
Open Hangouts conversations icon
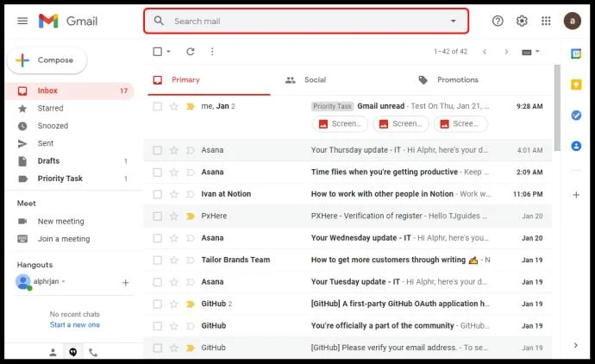coord(72,353)
